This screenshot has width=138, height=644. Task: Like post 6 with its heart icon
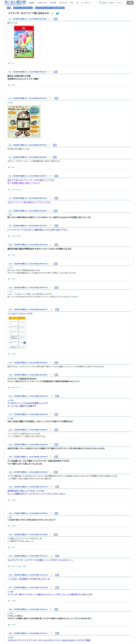(x=49, y=176)
